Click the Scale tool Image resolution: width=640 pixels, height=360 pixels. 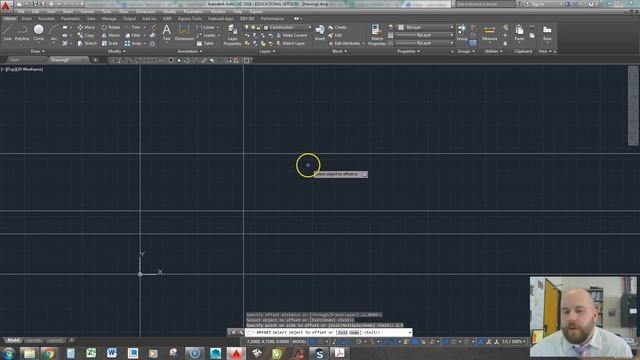[x=109, y=43]
